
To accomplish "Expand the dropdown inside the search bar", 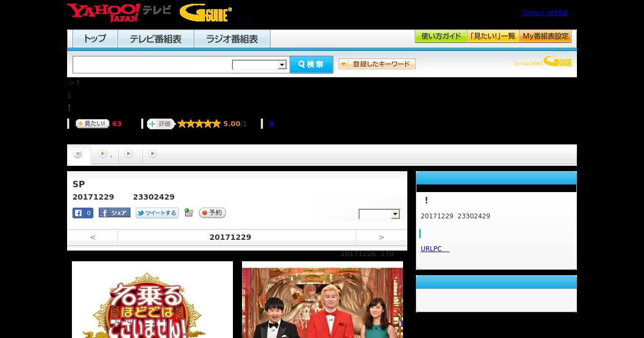I will coord(259,65).
